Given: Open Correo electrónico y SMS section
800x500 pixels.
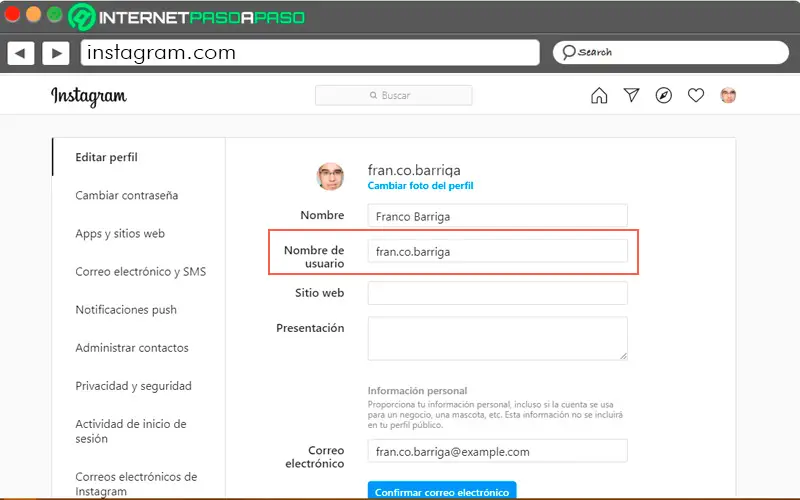Looking at the screenshot, I should point(140,271).
